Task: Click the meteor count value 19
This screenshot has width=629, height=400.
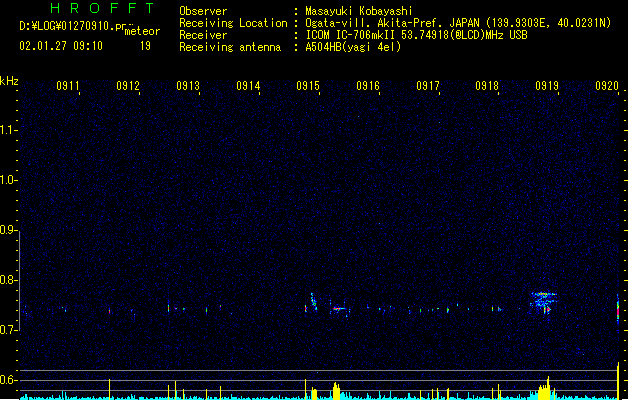Action: 145,46
